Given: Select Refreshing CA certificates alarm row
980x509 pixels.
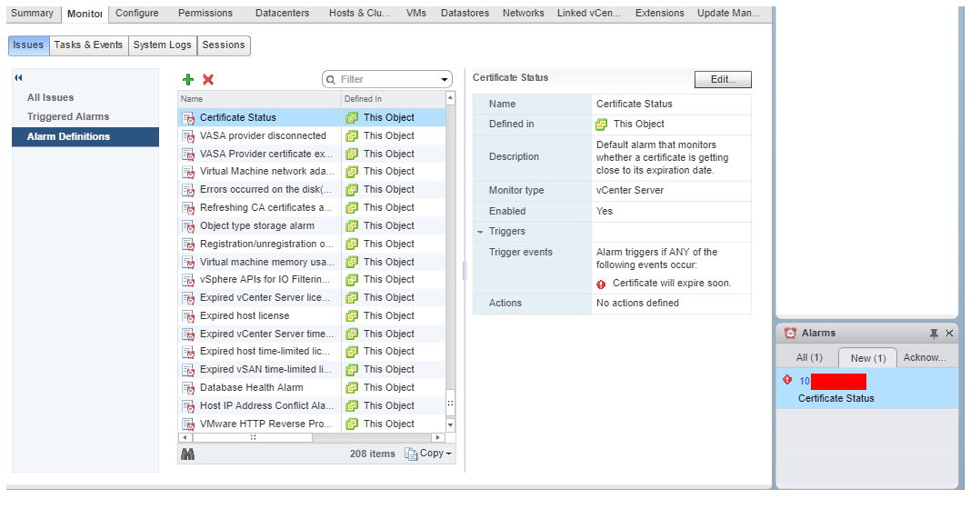Looking at the screenshot, I should click(312, 208).
